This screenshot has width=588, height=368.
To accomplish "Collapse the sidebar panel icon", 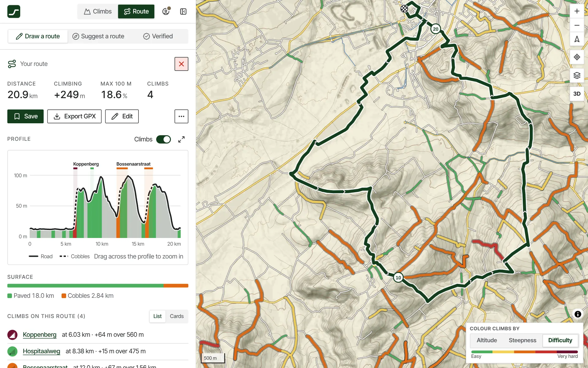I will [x=183, y=12].
